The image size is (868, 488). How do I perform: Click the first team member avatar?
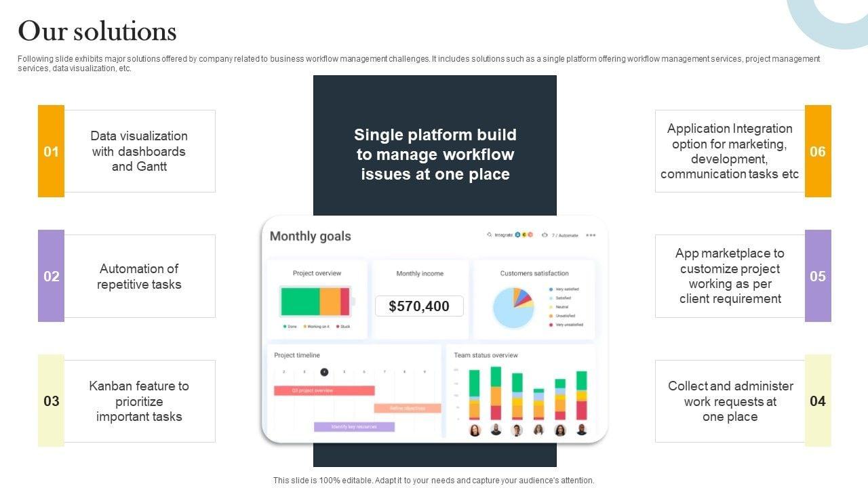pos(475,430)
